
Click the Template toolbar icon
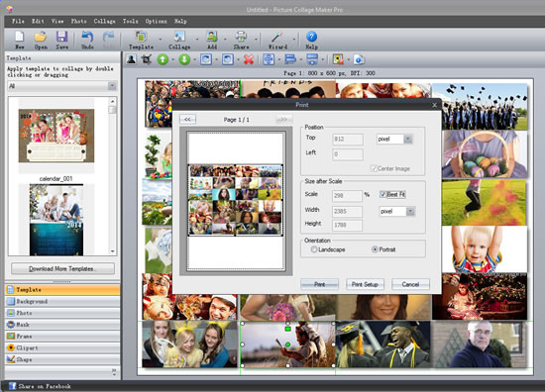(141, 37)
